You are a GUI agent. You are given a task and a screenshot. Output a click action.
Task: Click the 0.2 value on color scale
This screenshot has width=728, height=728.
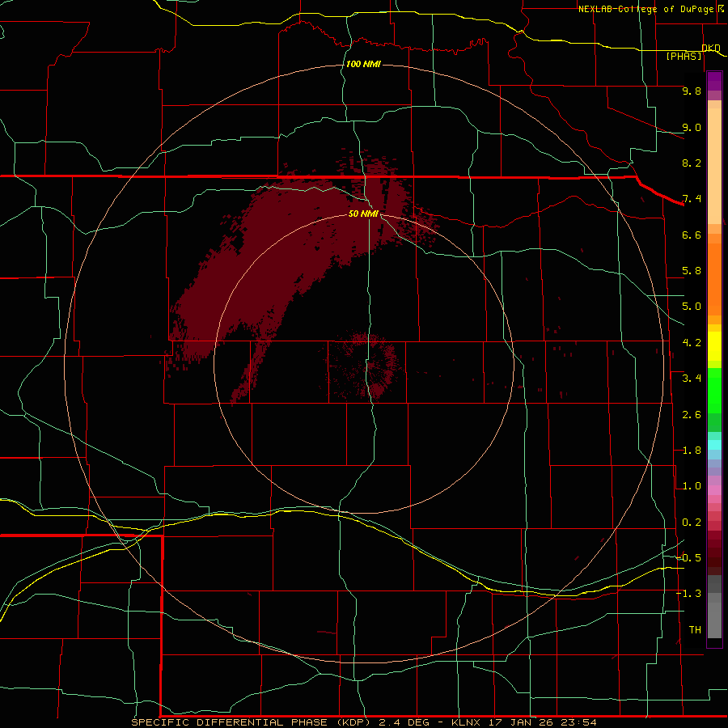692,523
